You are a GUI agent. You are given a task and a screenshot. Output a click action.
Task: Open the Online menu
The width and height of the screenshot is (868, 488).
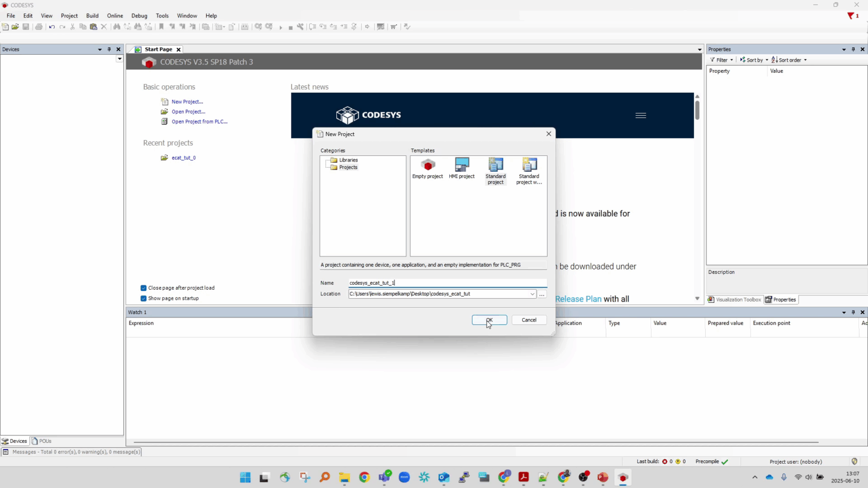click(115, 16)
